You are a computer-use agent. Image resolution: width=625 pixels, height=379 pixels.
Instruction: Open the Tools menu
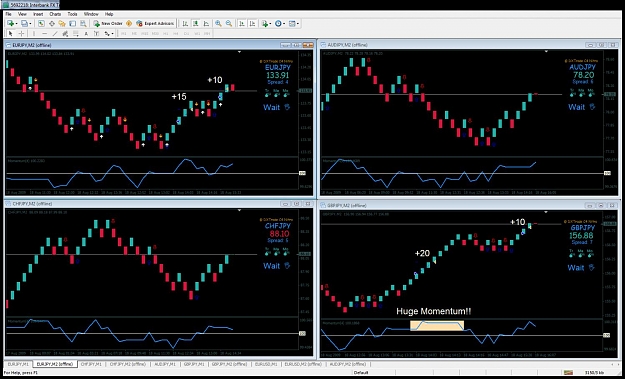tap(72, 14)
